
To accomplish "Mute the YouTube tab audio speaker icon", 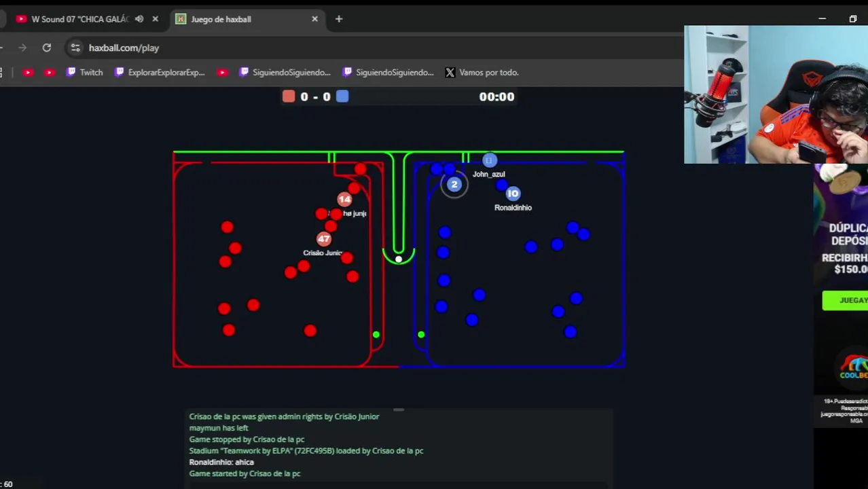I will coord(139,19).
